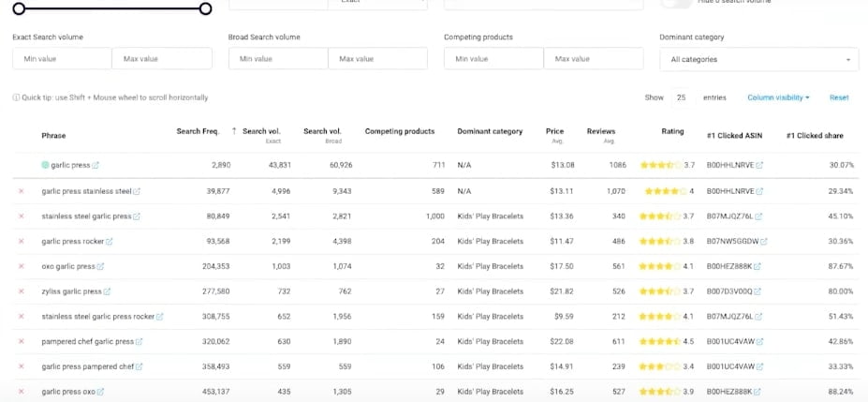Viewport: 868px width, 402px height.
Task: Sort by #1 Clicked share column
Action: pos(815,136)
